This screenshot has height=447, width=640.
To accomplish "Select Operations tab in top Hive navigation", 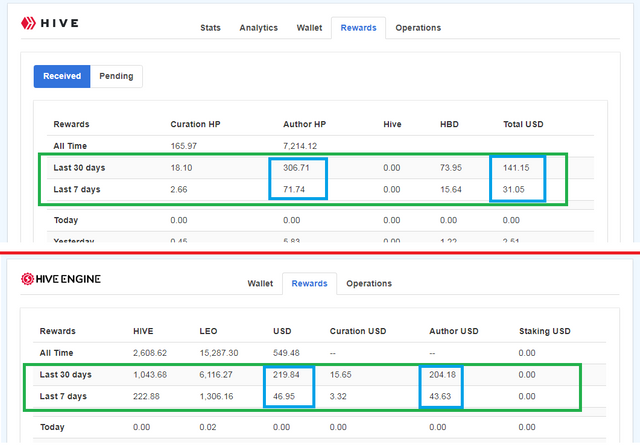I will tap(417, 28).
